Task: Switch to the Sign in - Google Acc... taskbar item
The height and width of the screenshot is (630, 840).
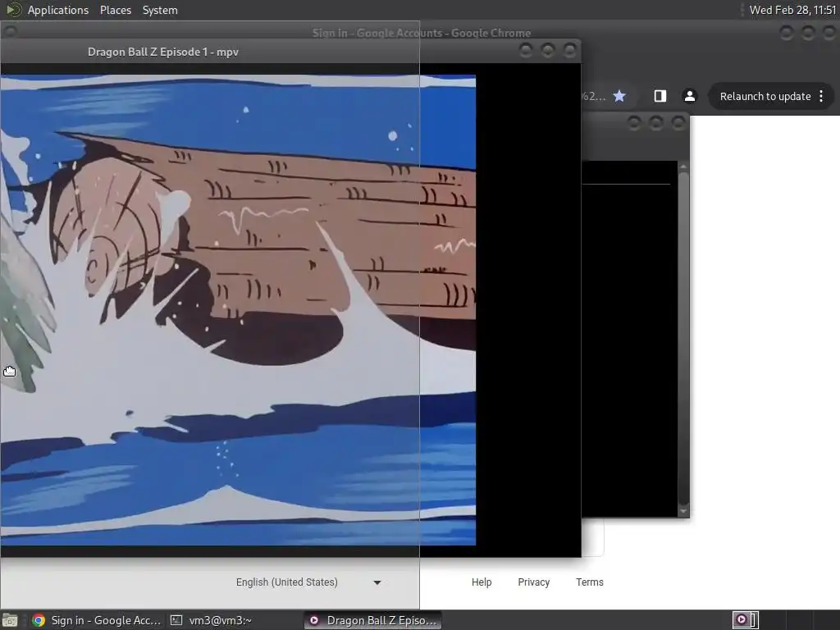Action: click(97, 620)
